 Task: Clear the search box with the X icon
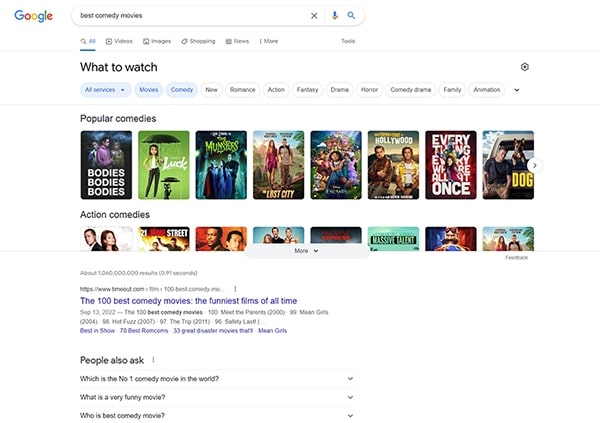pyautogui.click(x=314, y=16)
